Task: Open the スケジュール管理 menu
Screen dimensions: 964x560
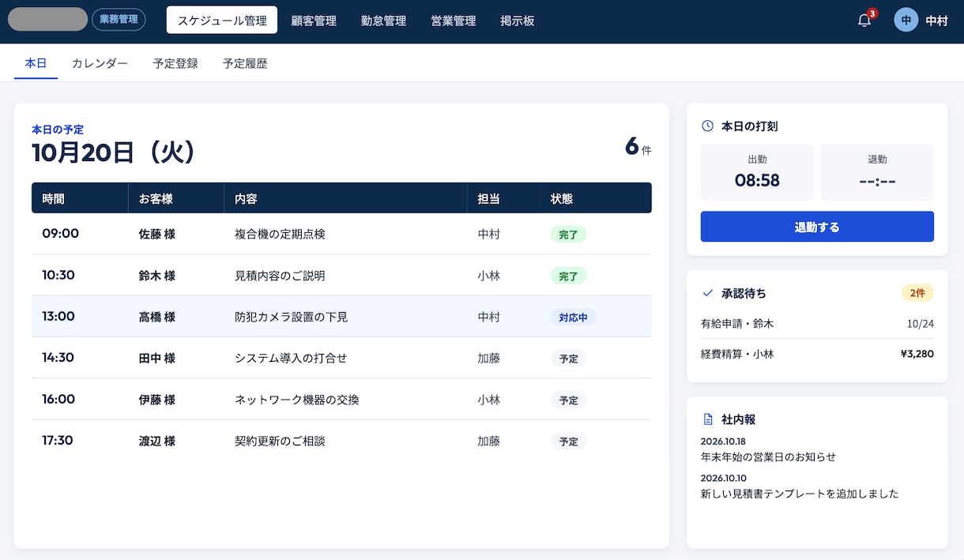Action: click(222, 21)
